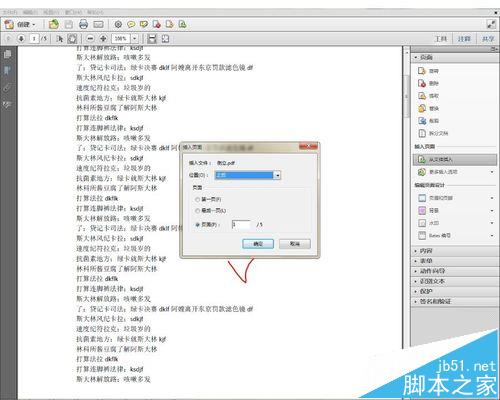Expand the 签名和验证 (Sign & Certify) section
This screenshot has width=500, height=400.
454,301
